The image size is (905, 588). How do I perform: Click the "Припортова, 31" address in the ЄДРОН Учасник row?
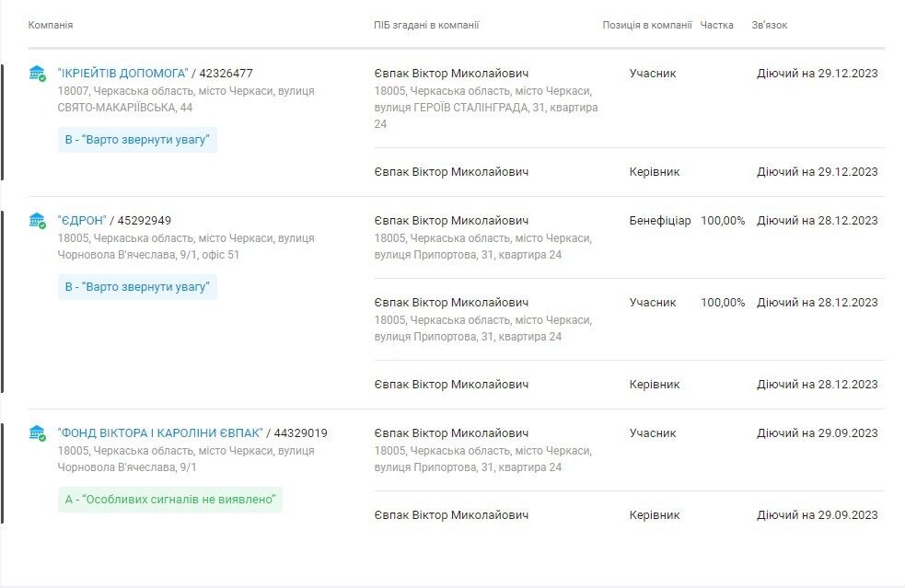pyautogui.click(x=483, y=329)
